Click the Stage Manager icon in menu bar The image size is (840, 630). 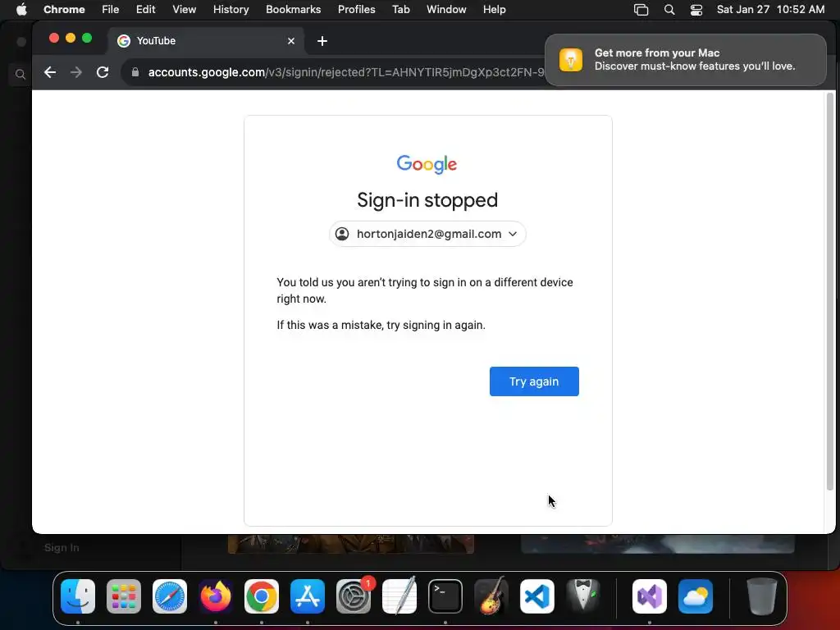tap(641, 10)
